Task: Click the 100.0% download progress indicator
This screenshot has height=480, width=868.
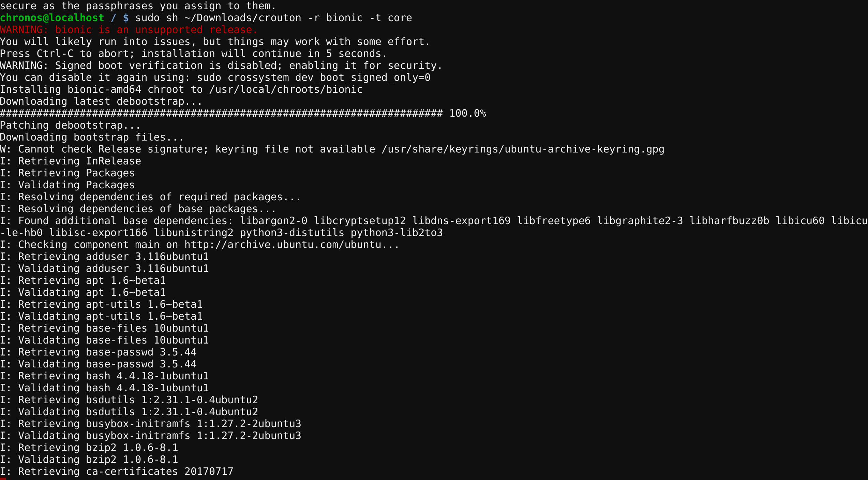Action: pos(467,113)
